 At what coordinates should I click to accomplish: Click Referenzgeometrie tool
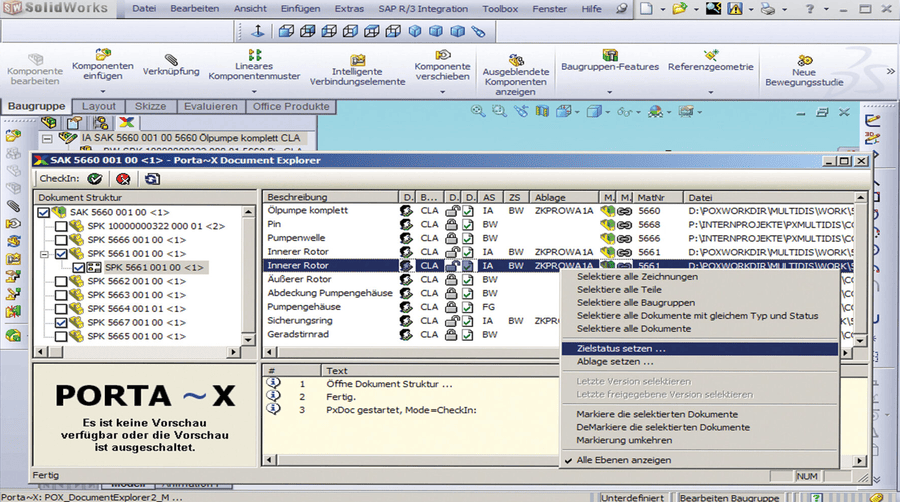(711, 61)
